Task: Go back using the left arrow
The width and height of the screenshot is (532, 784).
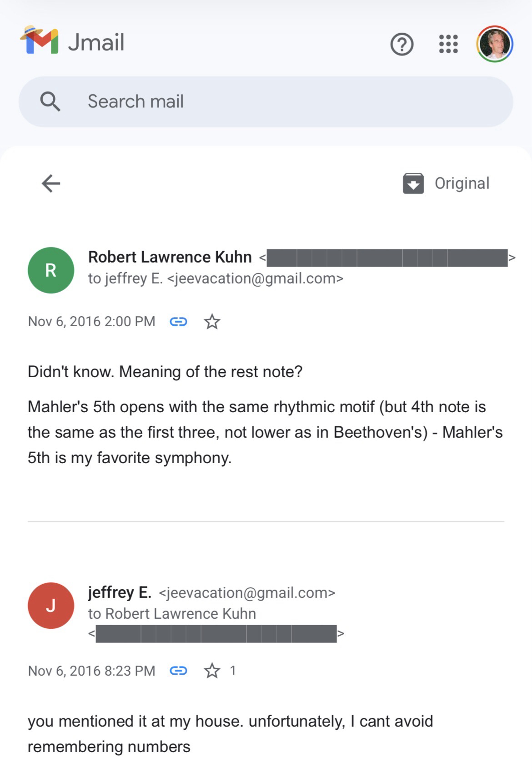Action: point(51,183)
